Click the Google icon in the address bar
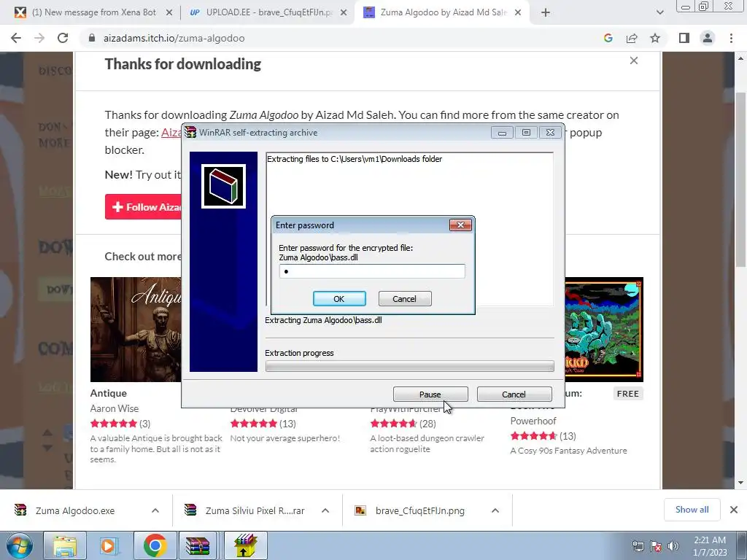 click(x=608, y=38)
